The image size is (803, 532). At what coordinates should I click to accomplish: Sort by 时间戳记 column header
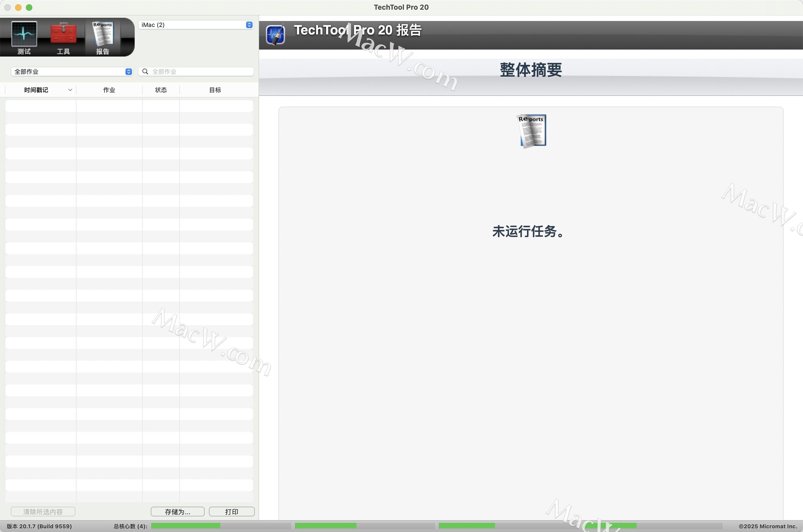click(36, 90)
